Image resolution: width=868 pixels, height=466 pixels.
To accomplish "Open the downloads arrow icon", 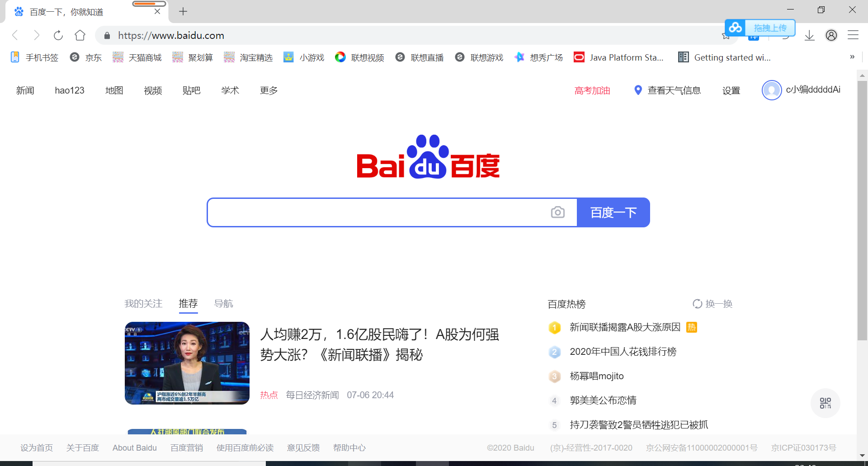I will [810, 35].
